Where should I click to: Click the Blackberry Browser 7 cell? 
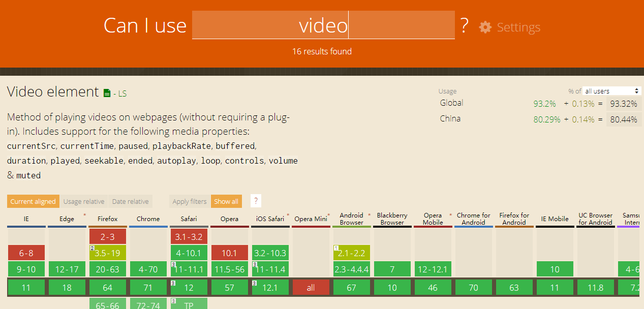392,269
